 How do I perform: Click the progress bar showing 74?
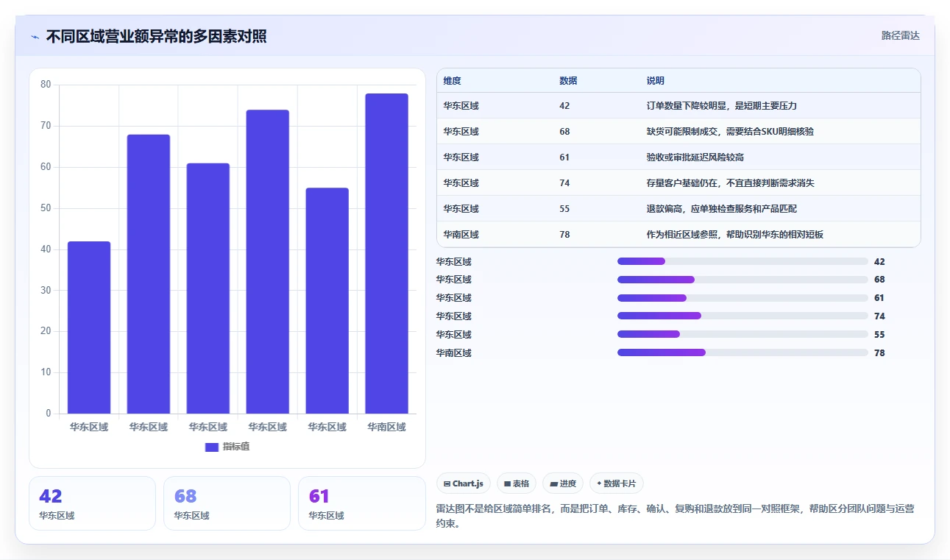point(742,316)
